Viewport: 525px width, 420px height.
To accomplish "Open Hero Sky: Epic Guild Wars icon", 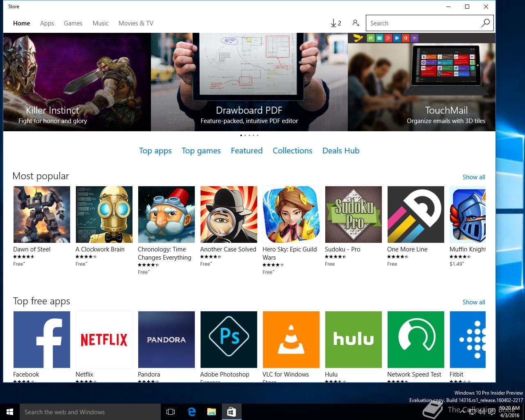I will tap(291, 215).
